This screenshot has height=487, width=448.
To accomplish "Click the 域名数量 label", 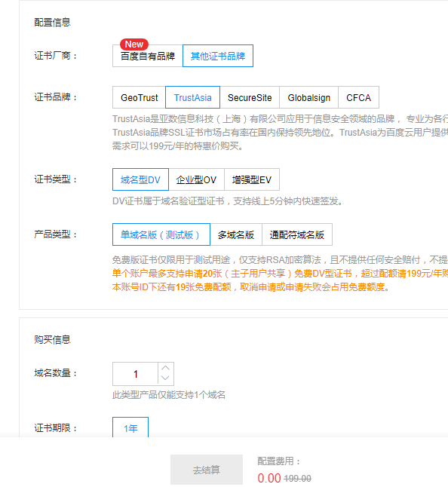I will pos(55,372).
